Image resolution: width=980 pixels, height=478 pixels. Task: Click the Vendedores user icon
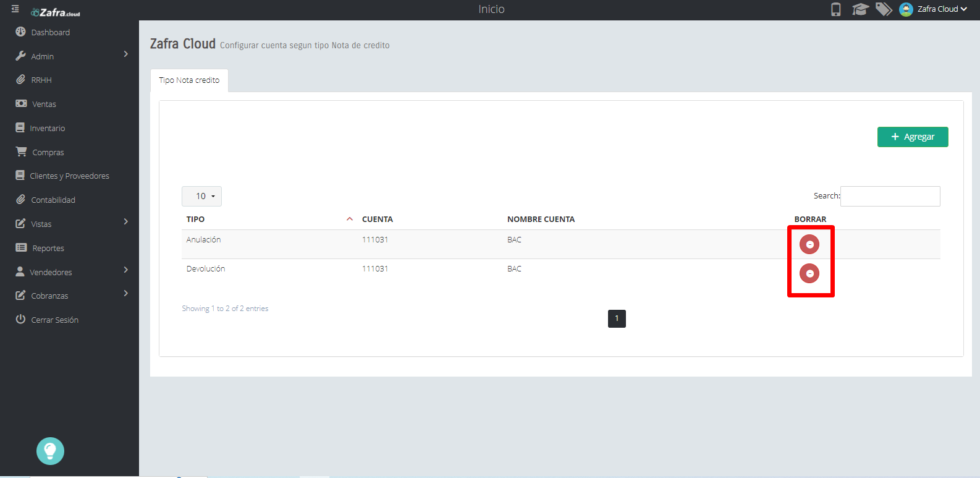tap(20, 271)
